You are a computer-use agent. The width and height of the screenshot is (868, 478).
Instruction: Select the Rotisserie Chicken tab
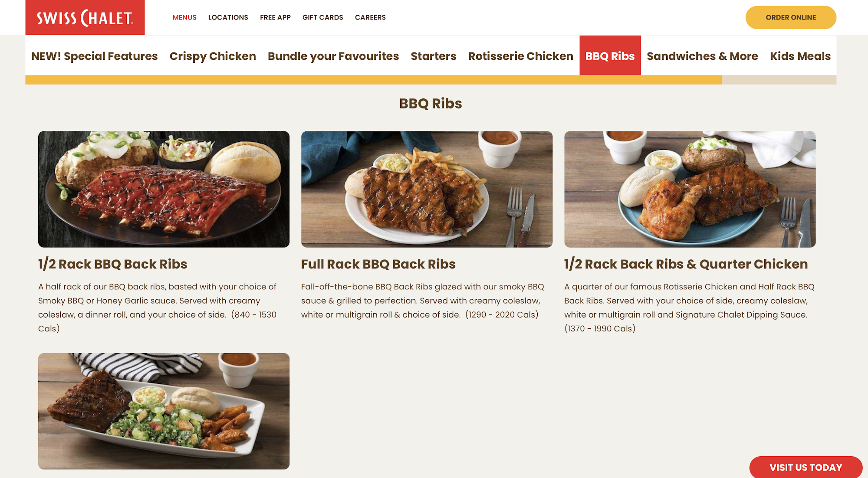point(521,56)
